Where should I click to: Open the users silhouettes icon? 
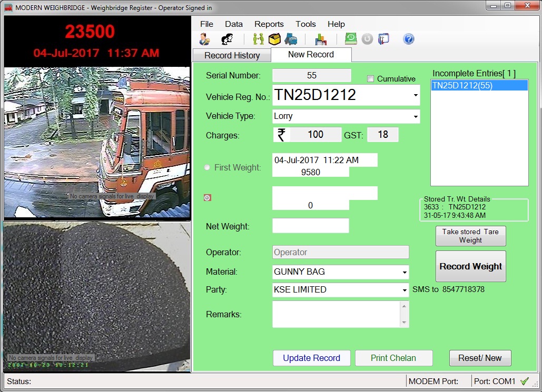pyautogui.click(x=227, y=39)
